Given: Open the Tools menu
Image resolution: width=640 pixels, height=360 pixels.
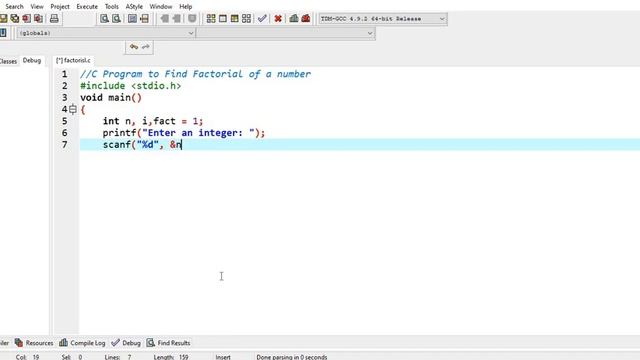Looking at the screenshot, I should (111, 7).
